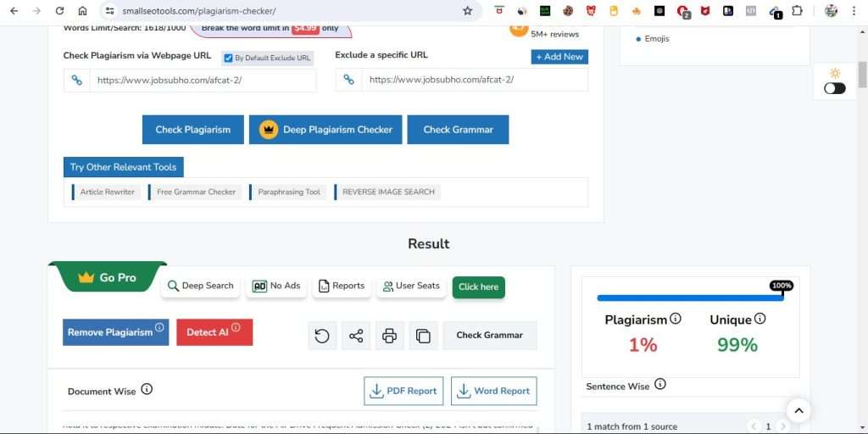868x434 pixels.
Task: Bookmark this page with the star icon
Action: [x=468, y=10]
